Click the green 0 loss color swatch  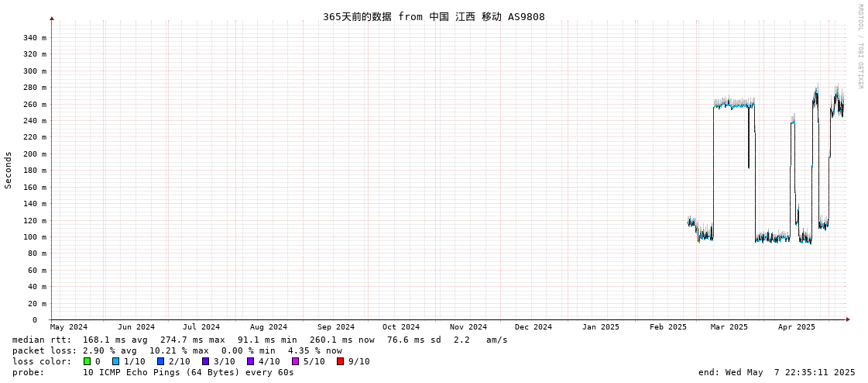pos(87,361)
